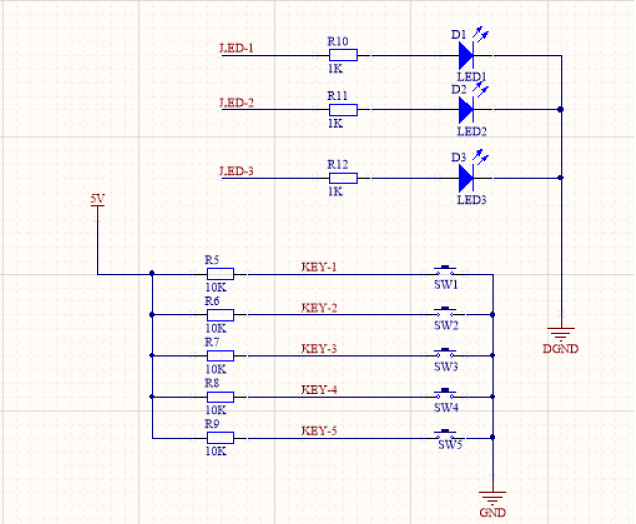Select push button switch SW3 symbol
The image size is (636, 524).
pyautogui.click(x=445, y=353)
